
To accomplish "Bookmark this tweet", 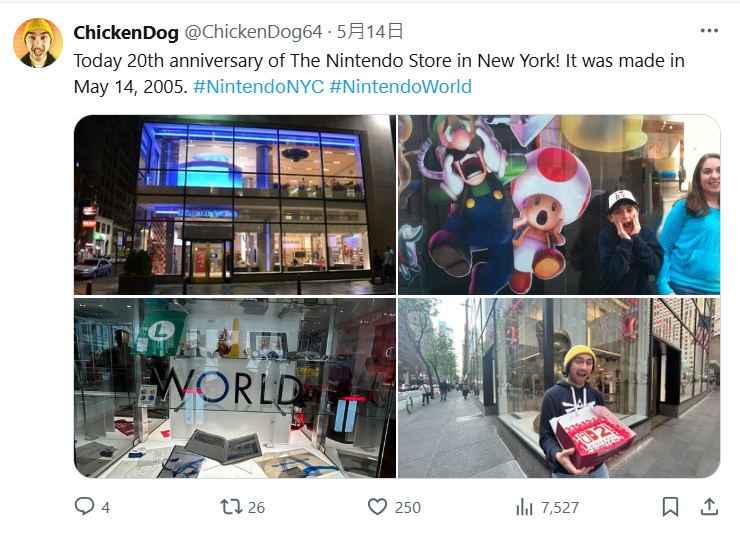I will [x=671, y=507].
